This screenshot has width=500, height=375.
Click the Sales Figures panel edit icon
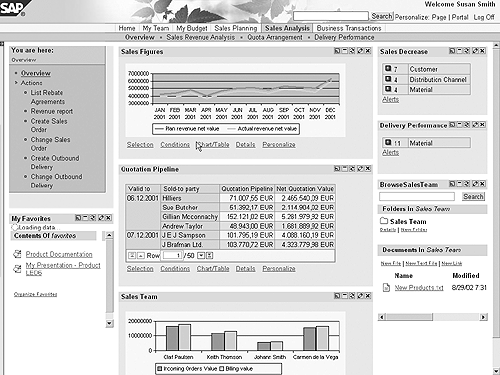tap(360, 51)
